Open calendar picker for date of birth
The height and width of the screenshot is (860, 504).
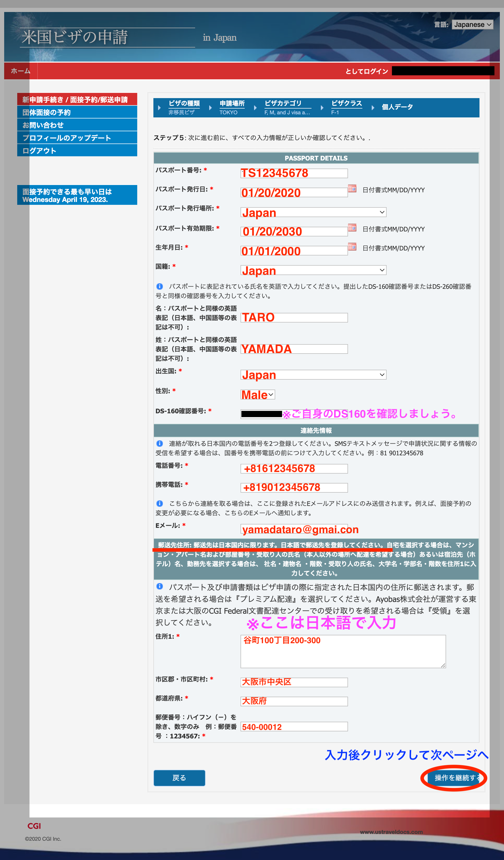(352, 246)
